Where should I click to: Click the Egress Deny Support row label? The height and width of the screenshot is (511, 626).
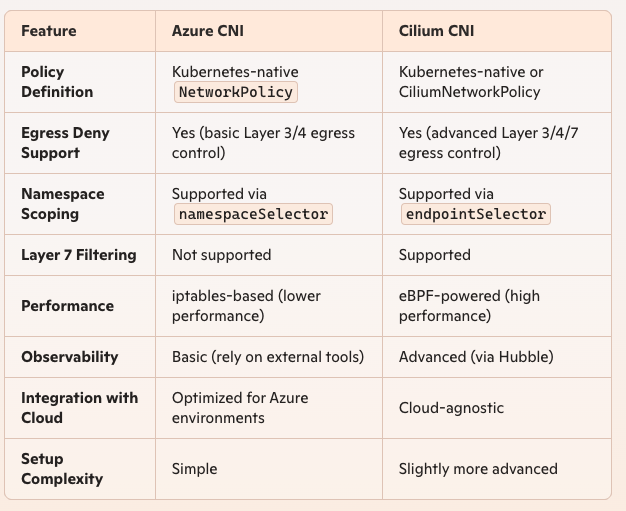65,143
